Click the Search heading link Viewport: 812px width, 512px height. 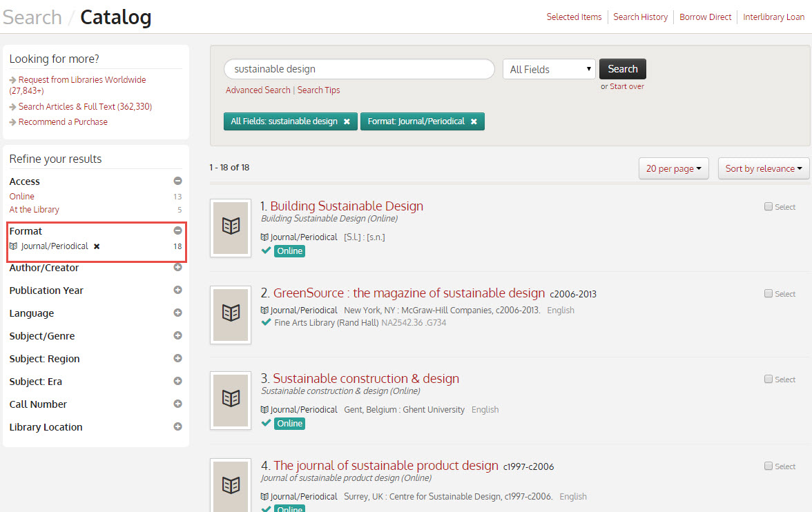(x=32, y=18)
